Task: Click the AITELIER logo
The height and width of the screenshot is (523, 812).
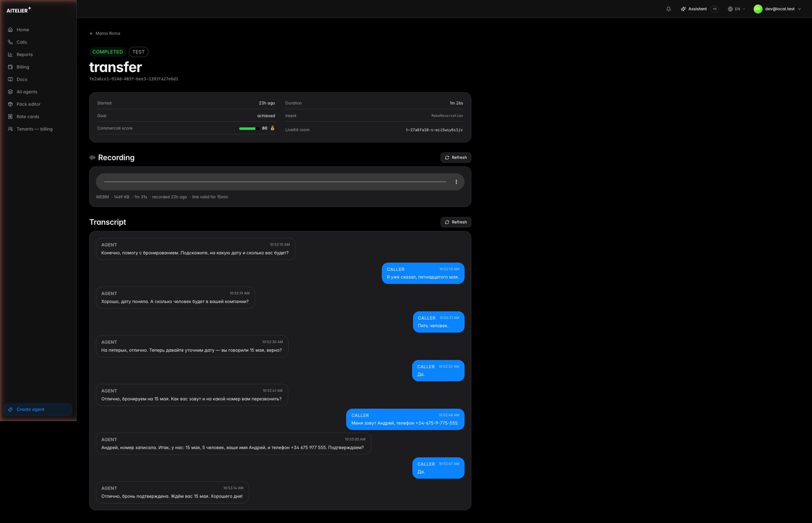Action: tap(19, 10)
